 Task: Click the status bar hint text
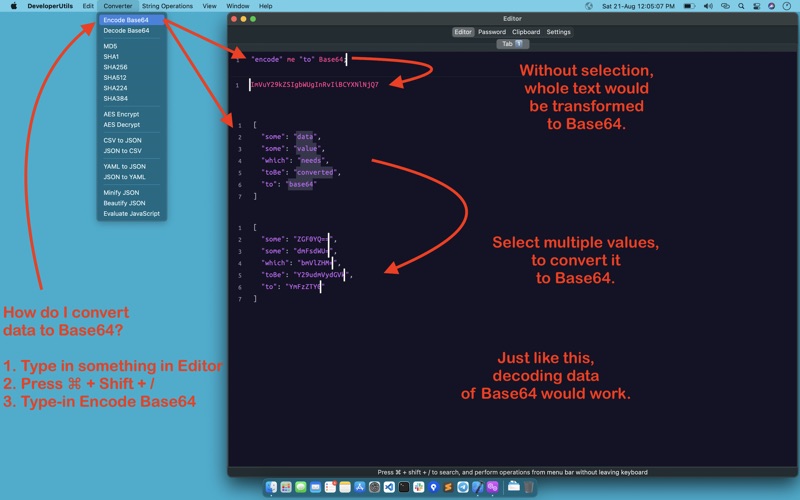coord(512,472)
